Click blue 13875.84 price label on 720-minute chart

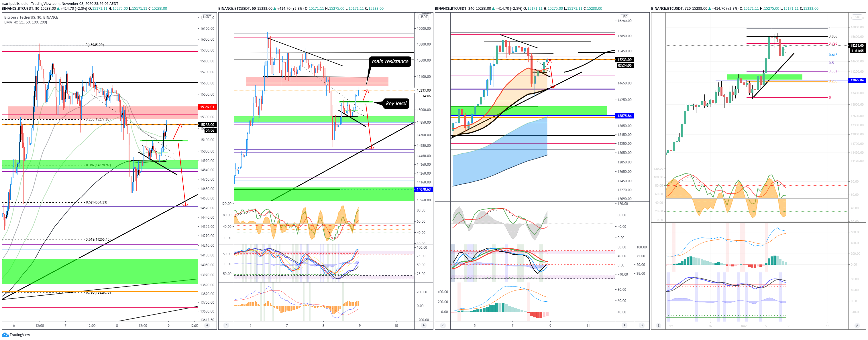(x=857, y=80)
